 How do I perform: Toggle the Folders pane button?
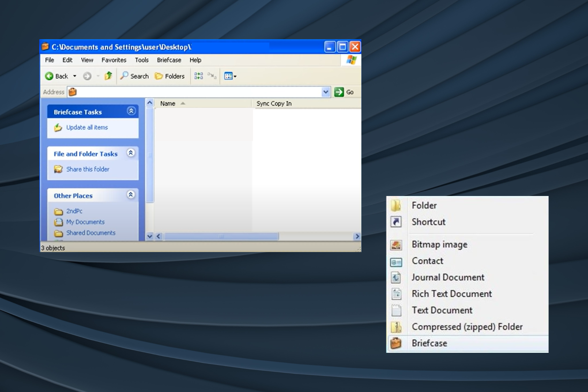[x=170, y=76]
